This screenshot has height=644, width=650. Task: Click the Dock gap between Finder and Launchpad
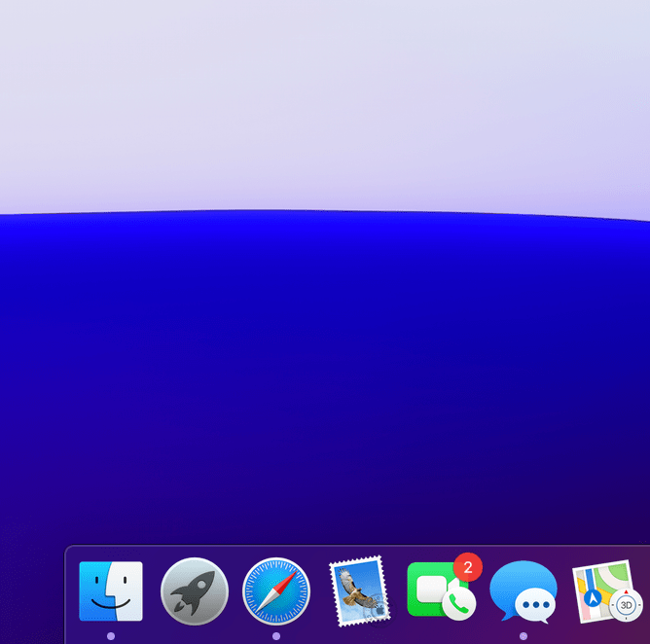(x=152, y=593)
